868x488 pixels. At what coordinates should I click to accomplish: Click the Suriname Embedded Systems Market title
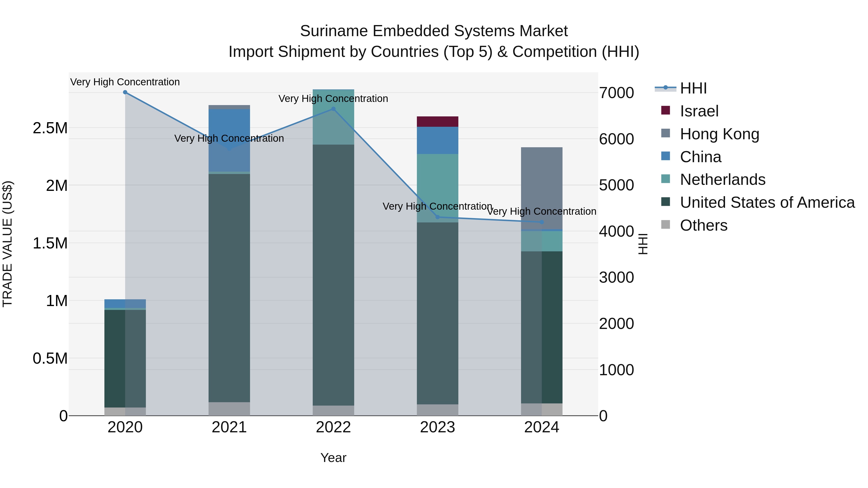434,31
